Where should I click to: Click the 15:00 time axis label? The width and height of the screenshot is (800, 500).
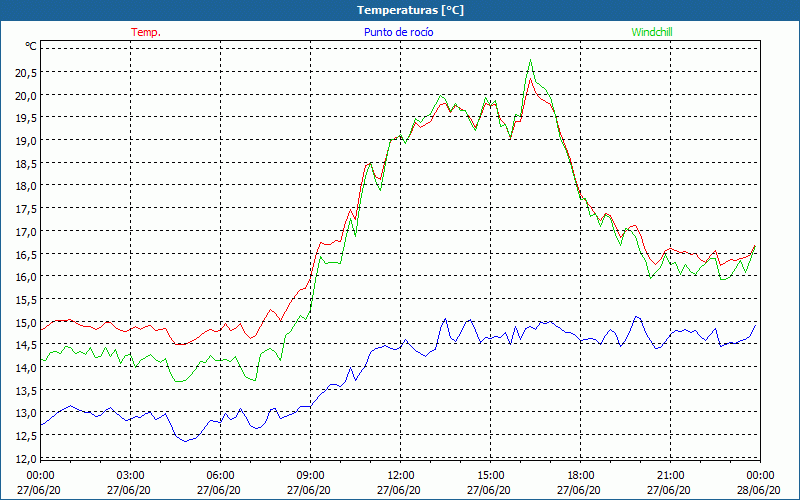point(490,476)
